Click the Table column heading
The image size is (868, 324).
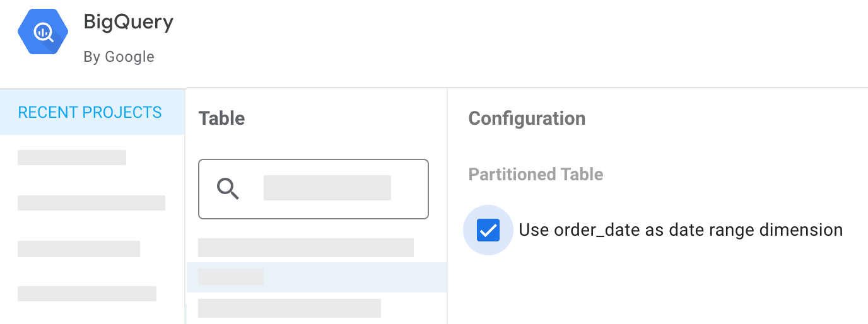click(x=221, y=119)
